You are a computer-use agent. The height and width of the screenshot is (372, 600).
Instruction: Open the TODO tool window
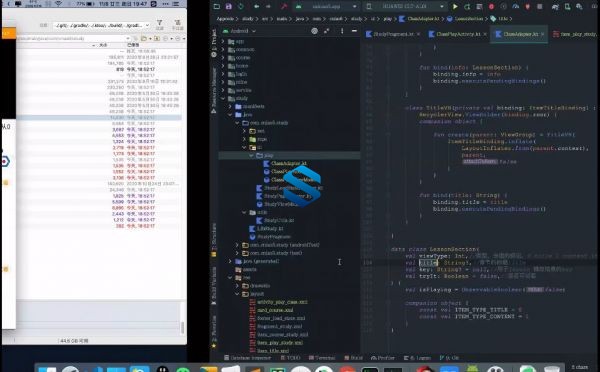(x=290, y=358)
